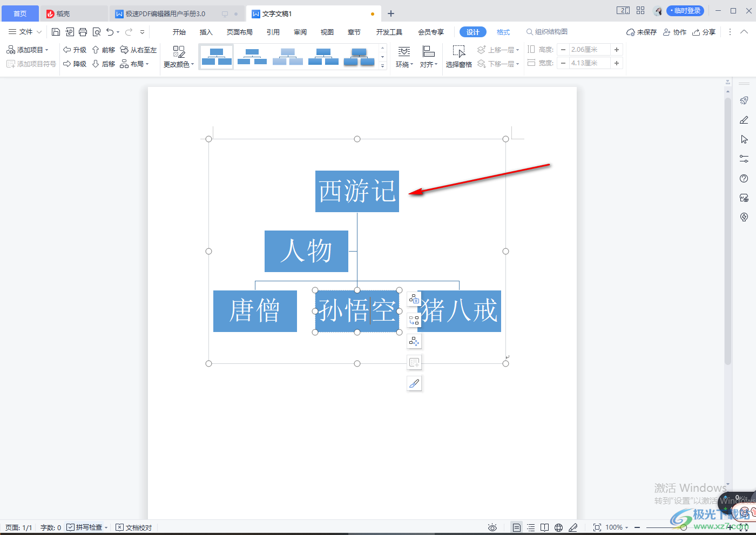
Task: Click the help question mark in right sidebar
Action: (744, 178)
